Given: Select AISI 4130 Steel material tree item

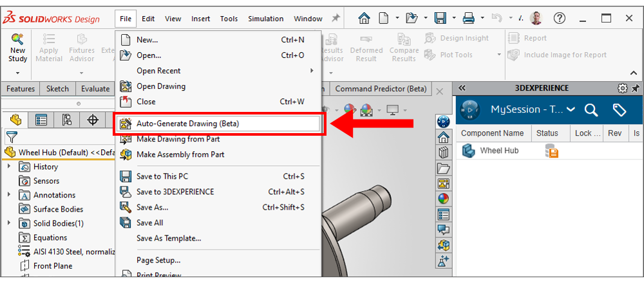Looking at the screenshot, I should [66, 252].
